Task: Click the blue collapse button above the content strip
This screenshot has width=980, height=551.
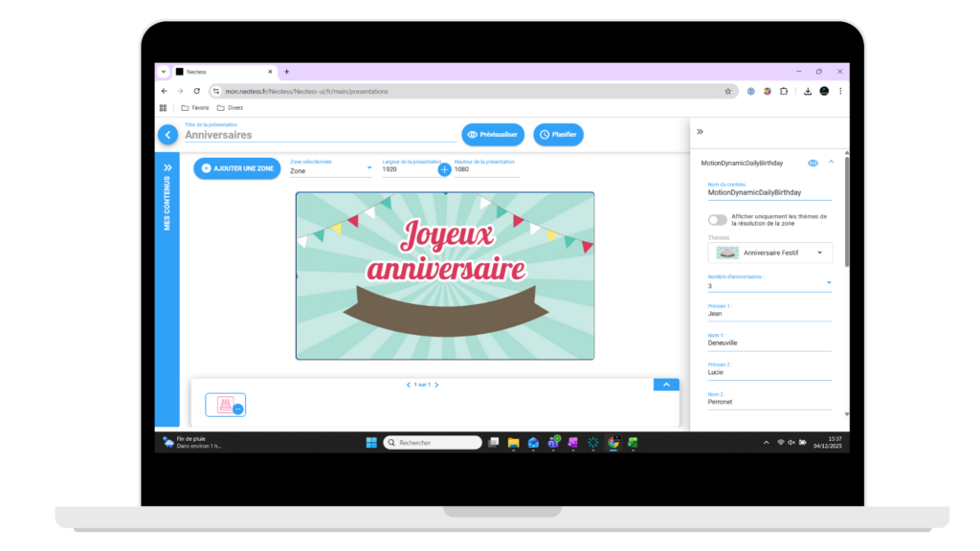Action: [x=666, y=384]
